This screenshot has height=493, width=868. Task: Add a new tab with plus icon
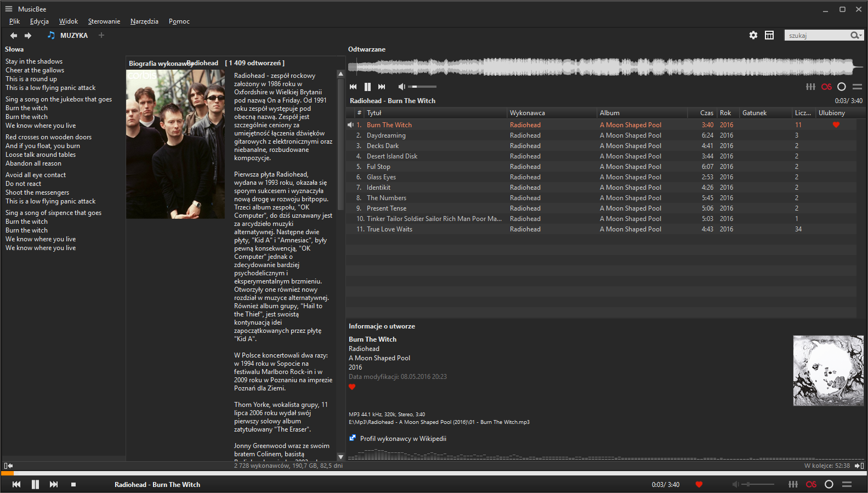pos(101,35)
